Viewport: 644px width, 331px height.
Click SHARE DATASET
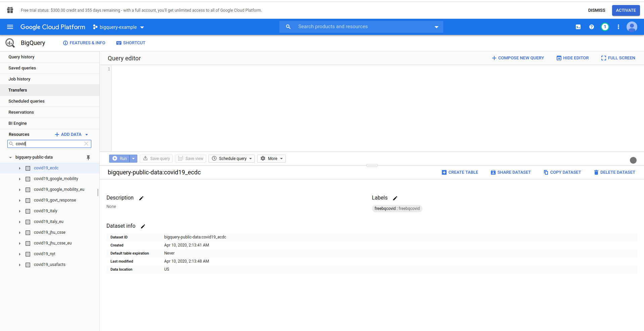click(x=511, y=172)
